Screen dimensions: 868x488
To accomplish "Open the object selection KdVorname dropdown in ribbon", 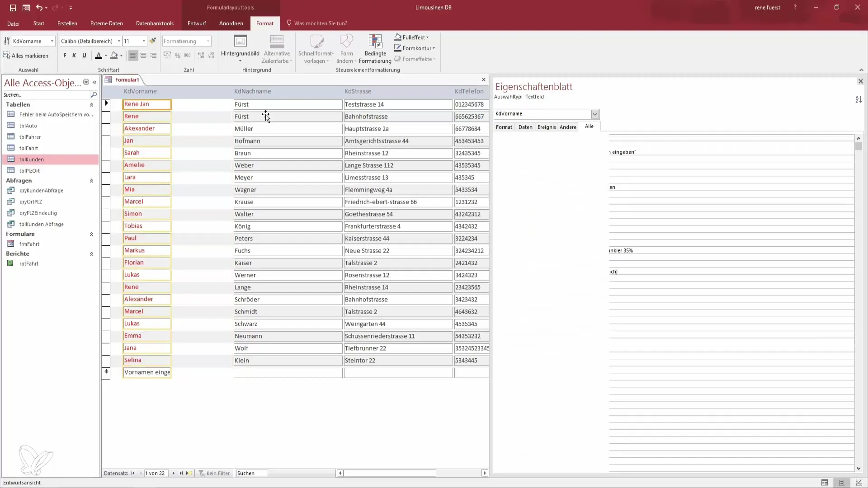I will [x=52, y=41].
